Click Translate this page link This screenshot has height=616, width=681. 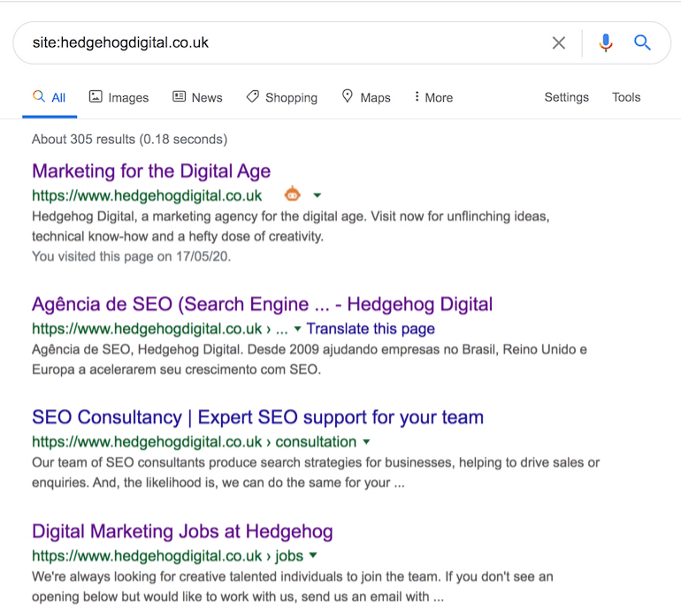(371, 329)
